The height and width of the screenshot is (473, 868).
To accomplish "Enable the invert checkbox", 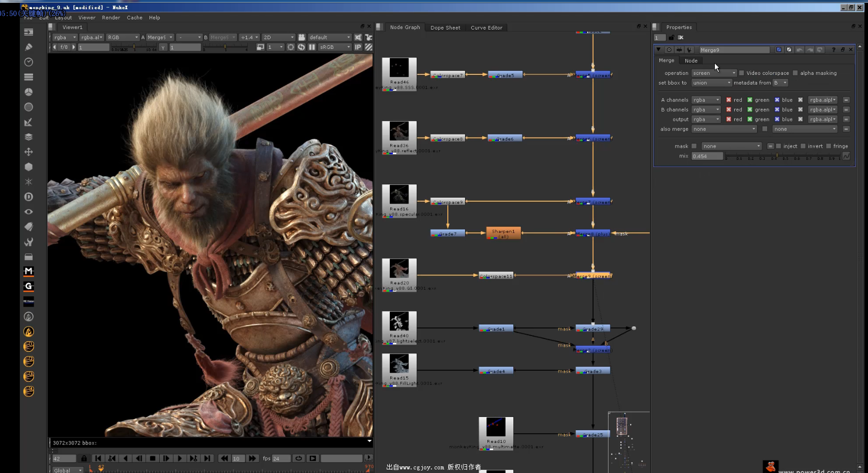I will pos(803,146).
